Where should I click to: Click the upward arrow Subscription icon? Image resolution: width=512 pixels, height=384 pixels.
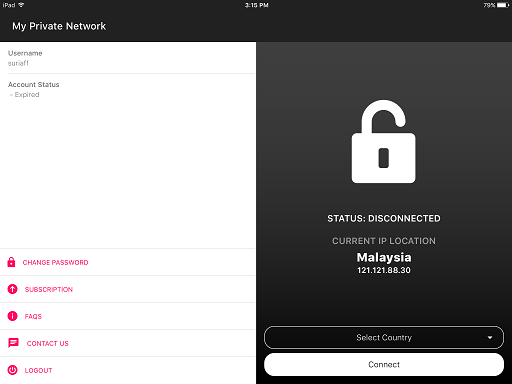click(13, 289)
